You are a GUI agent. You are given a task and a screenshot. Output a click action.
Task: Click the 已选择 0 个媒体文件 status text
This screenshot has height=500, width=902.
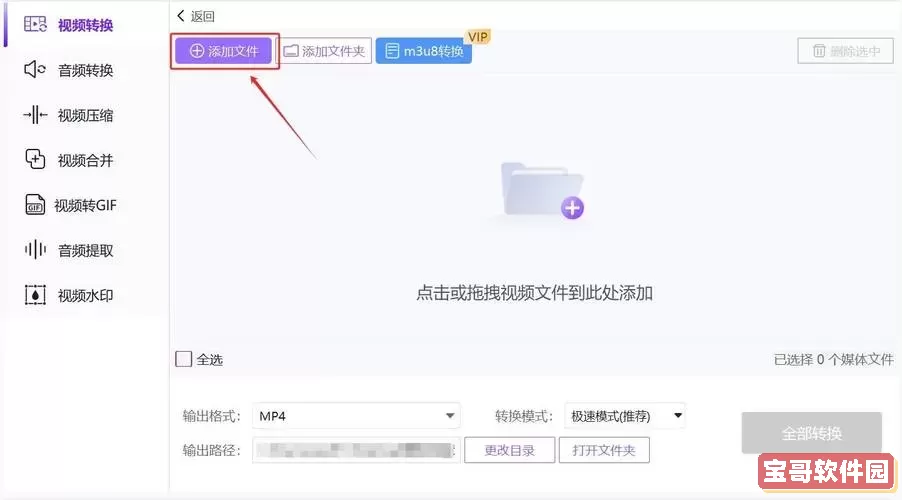pos(834,360)
